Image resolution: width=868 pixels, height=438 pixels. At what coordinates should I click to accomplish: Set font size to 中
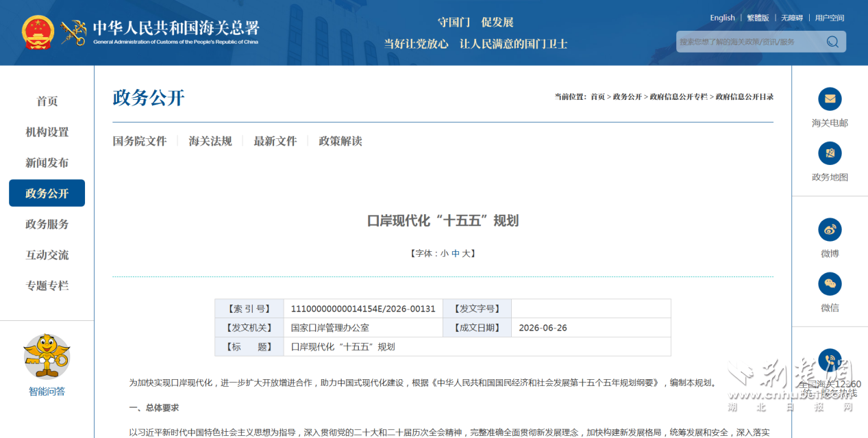click(x=456, y=253)
